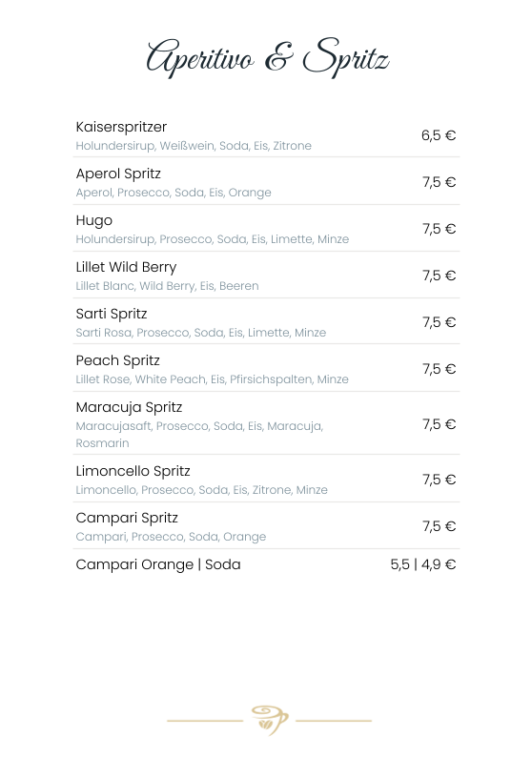Select the Aperol Spritz item name

coord(118,174)
